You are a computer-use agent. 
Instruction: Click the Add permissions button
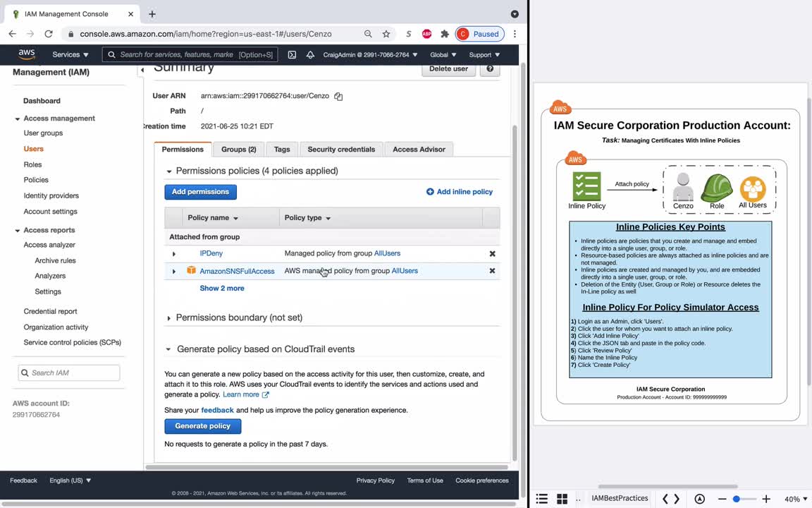click(x=200, y=192)
